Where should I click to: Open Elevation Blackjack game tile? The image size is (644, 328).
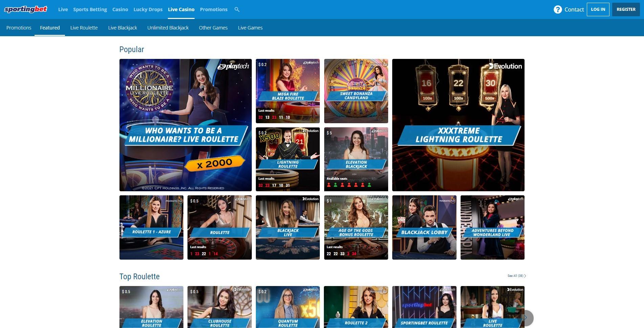coord(356,159)
